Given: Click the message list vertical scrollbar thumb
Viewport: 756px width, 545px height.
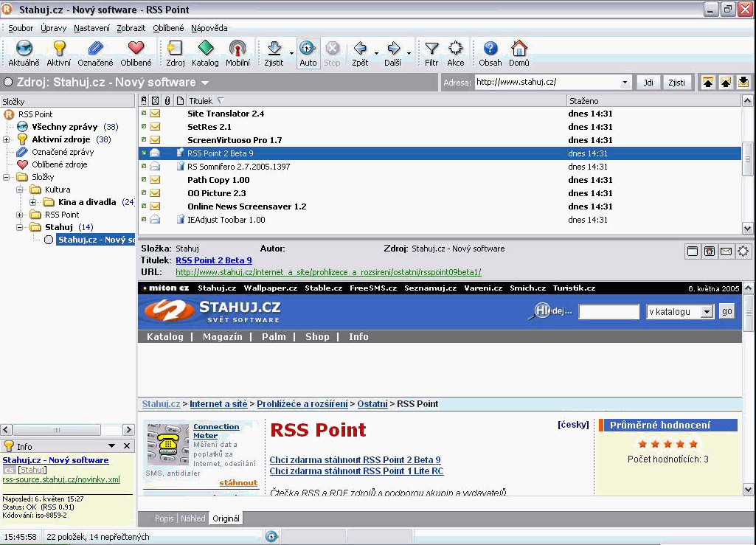Looking at the screenshot, I should (747, 159).
